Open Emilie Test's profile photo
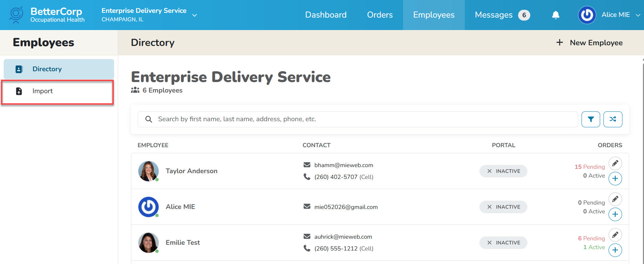This screenshot has width=644, height=264. coord(149,243)
